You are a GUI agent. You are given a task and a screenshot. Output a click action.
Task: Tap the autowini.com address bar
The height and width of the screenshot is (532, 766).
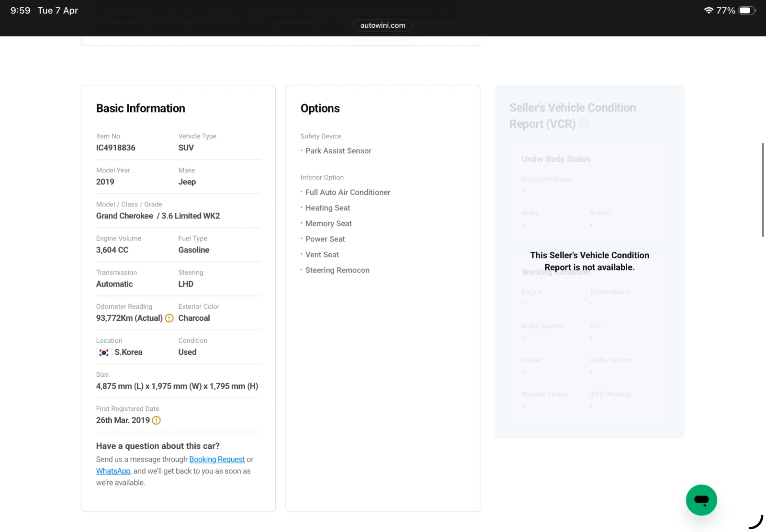click(x=383, y=25)
